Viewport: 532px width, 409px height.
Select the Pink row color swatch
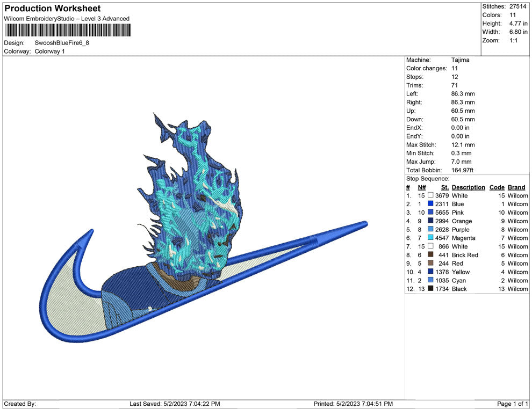coord(430,213)
